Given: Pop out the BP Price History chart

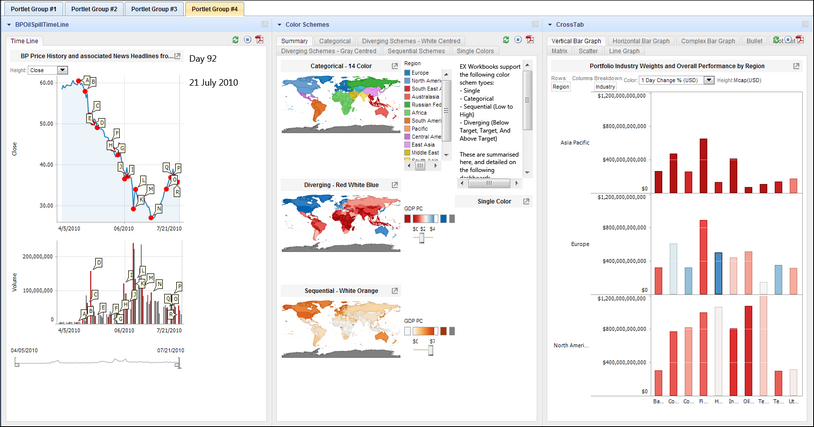Looking at the screenshot, I should tap(177, 57).
